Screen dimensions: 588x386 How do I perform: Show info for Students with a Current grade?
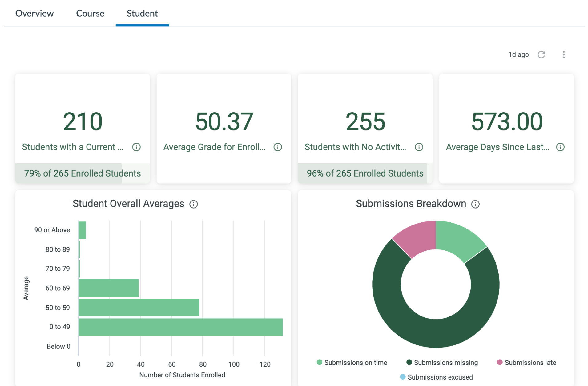(136, 147)
